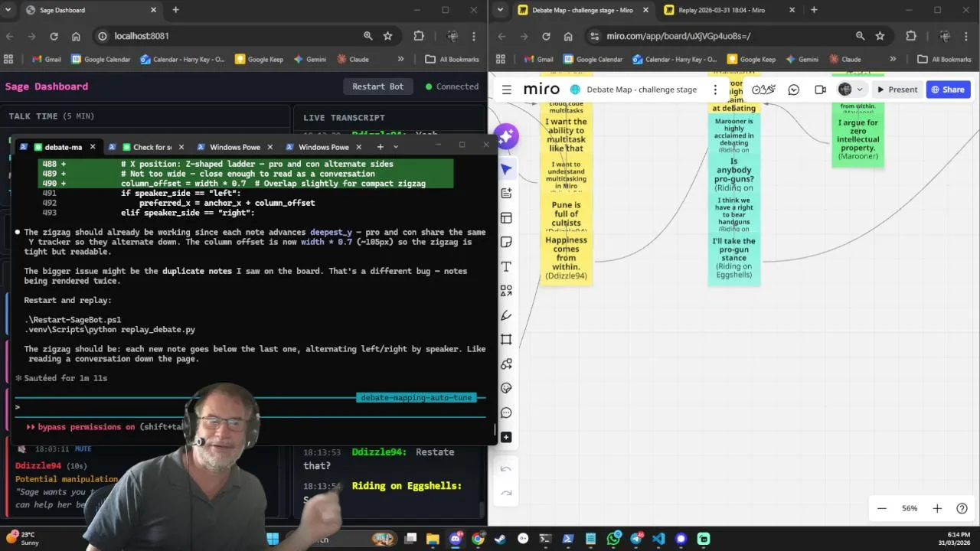Open Miro AI sparkle assistant button
Screen dimensions: 980x551
506,136
